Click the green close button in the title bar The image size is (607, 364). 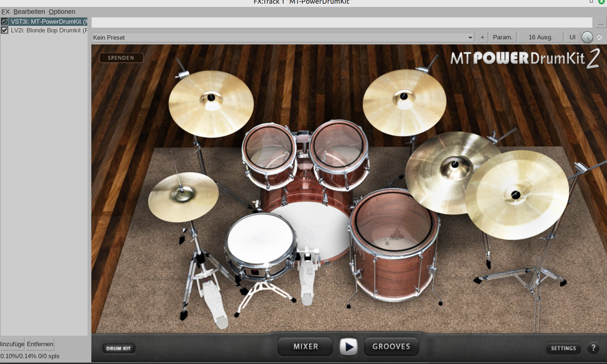pos(601,2)
